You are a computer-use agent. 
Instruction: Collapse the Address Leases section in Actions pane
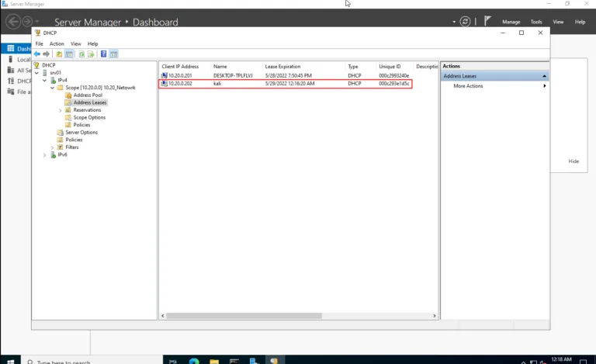coord(544,76)
